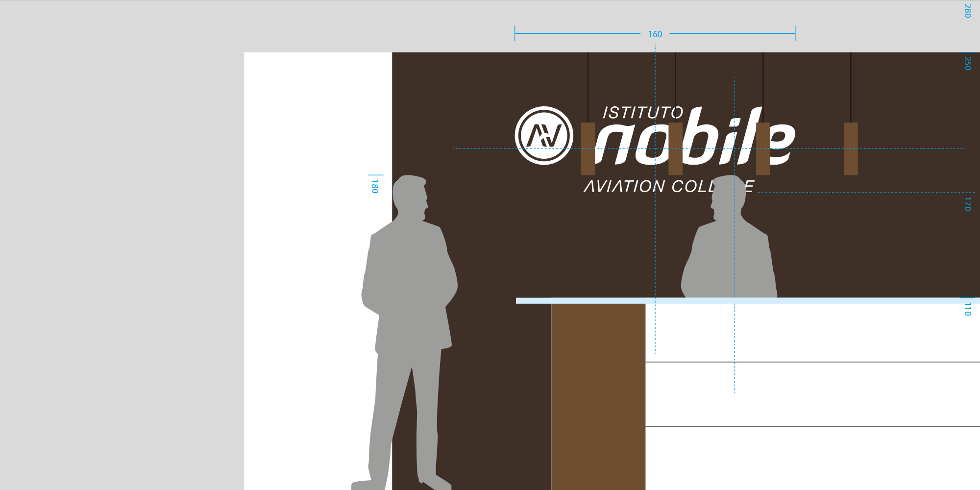980x490 pixels.
Task: Click the circular emblem logo on the wall
Action: click(x=544, y=136)
